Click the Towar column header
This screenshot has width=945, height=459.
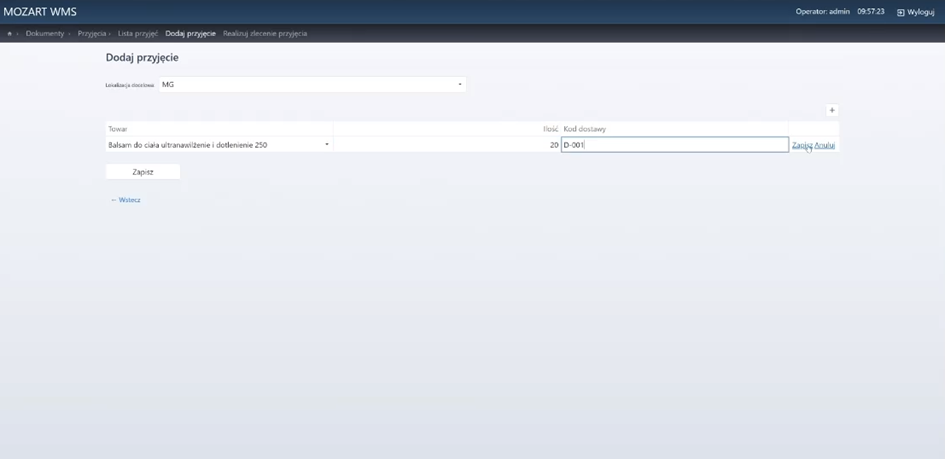pyautogui.click(x=118, y=129)
